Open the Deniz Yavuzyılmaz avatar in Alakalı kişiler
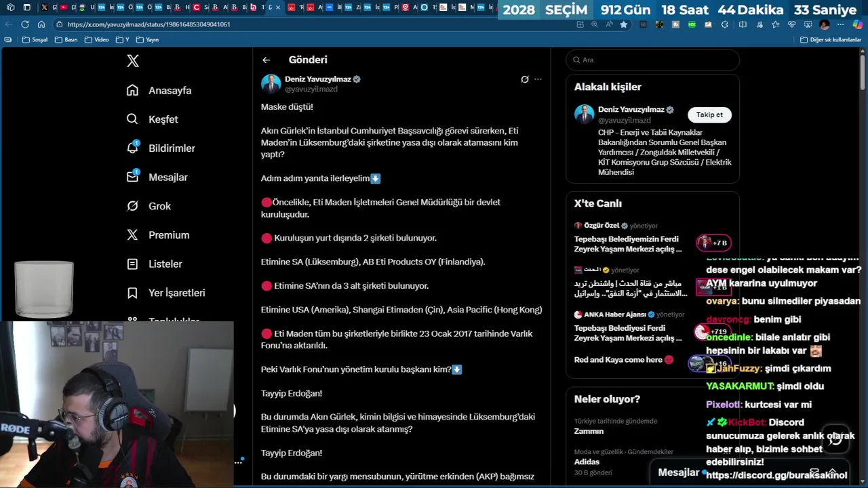868x488 pixels. pos(584,114)
